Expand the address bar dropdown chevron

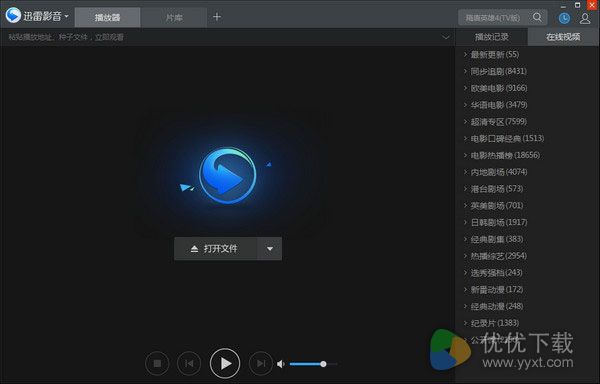tap(446, 37)
